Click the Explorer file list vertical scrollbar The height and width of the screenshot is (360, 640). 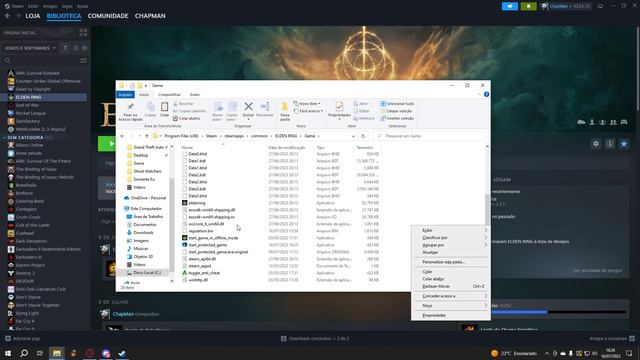coord(487,210)
